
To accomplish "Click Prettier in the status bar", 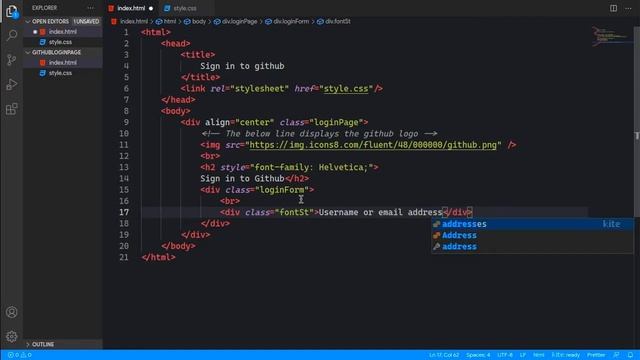I will 596,355.
